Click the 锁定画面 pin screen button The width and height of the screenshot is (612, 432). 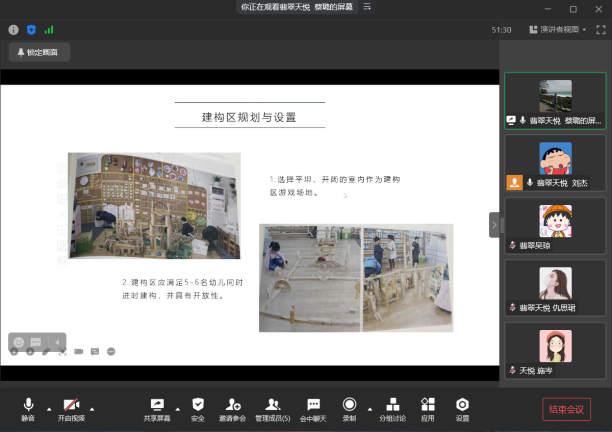(39, 52)
